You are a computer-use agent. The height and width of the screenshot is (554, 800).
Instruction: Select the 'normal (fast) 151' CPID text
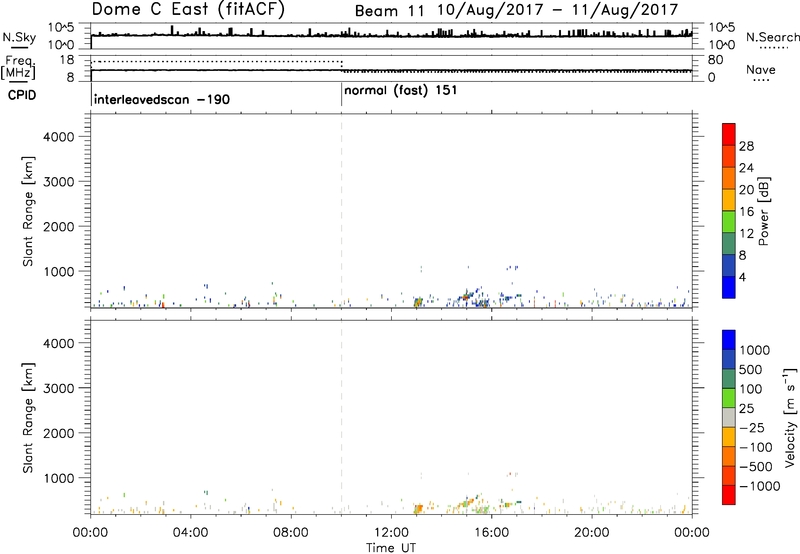point(401,91)
